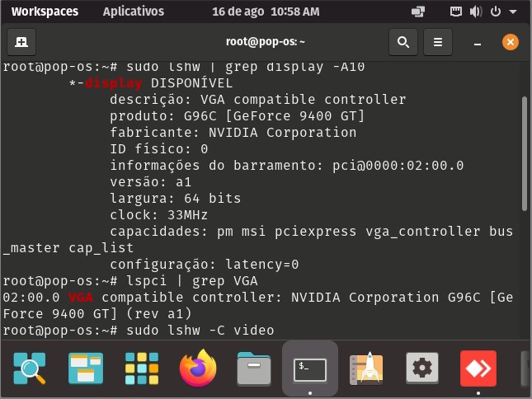Click 'Force 9400 GT] (rev a1)' line
This screenshot has width=532, height=399.
(x=97, y=314)
